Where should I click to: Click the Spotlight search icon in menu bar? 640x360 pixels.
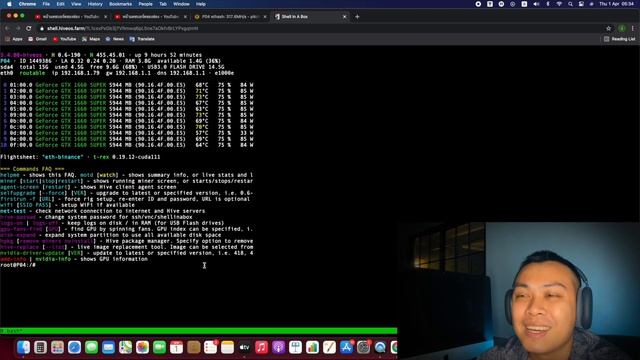click(570, 4)
